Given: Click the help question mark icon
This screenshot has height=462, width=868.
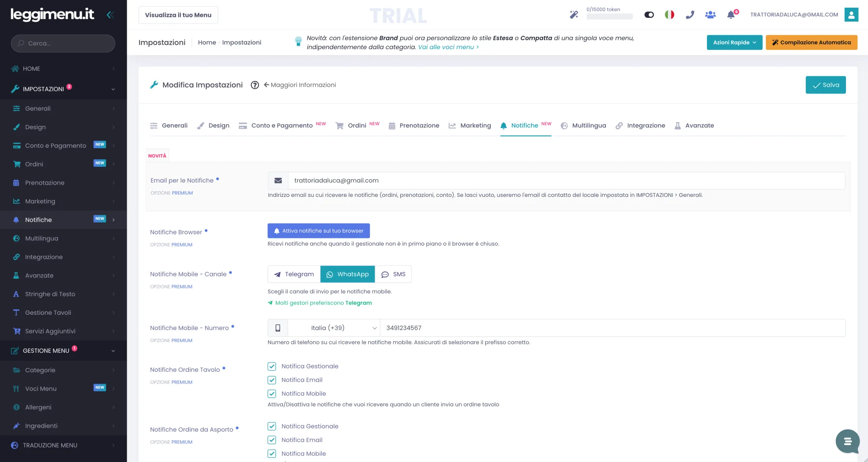Looking at the screenshot, I should click(x=255, y=85).
